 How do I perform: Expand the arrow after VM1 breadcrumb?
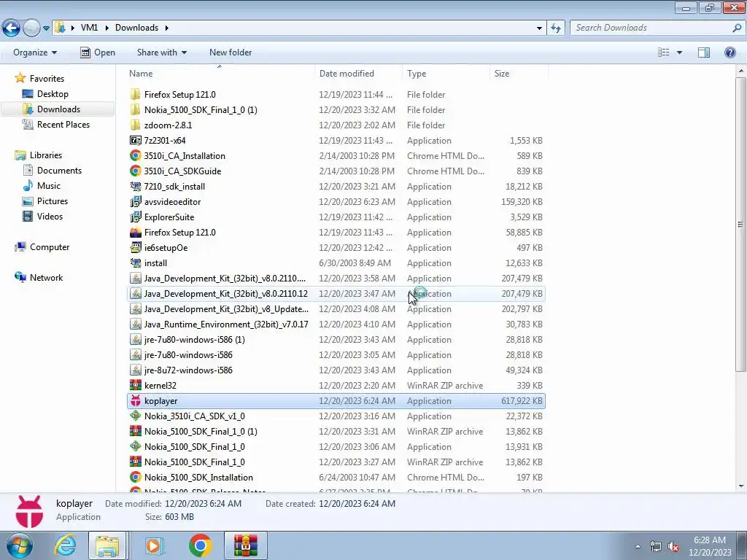tap(107, 28)
